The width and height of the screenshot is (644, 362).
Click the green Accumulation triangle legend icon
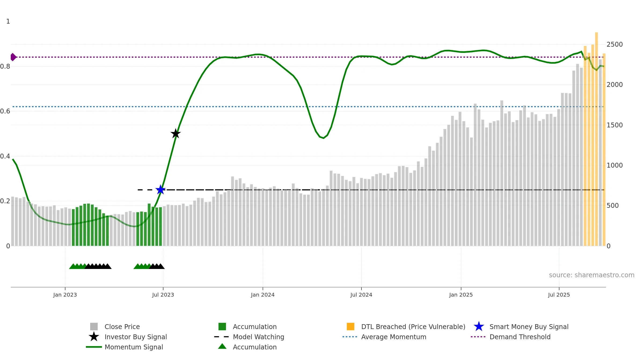[222, 346]
